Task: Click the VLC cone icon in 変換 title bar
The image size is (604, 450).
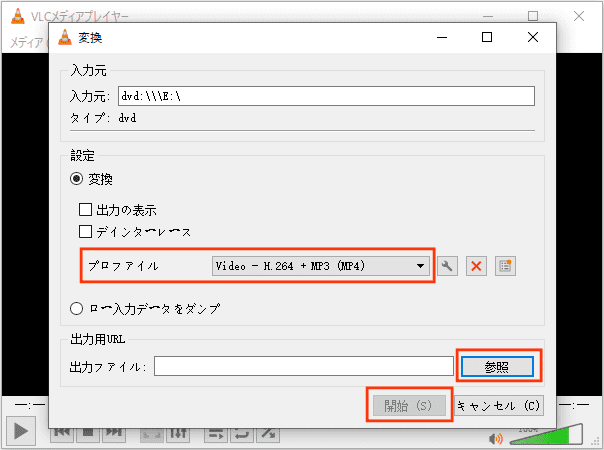Action: pos(65,37)
